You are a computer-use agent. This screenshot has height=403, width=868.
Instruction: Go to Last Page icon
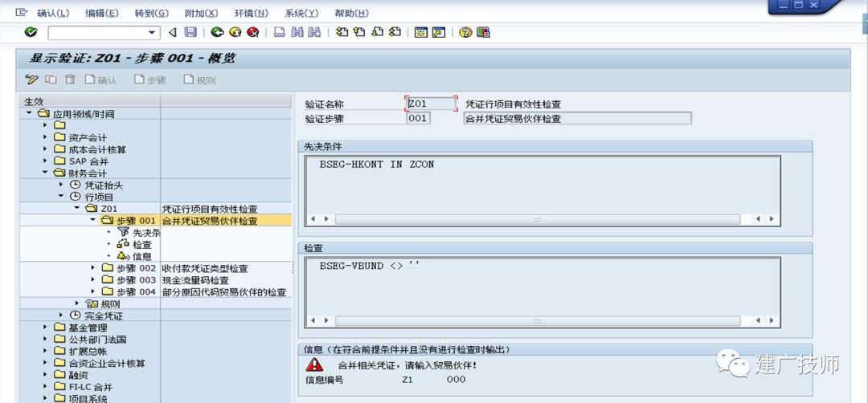click(394, 33)
